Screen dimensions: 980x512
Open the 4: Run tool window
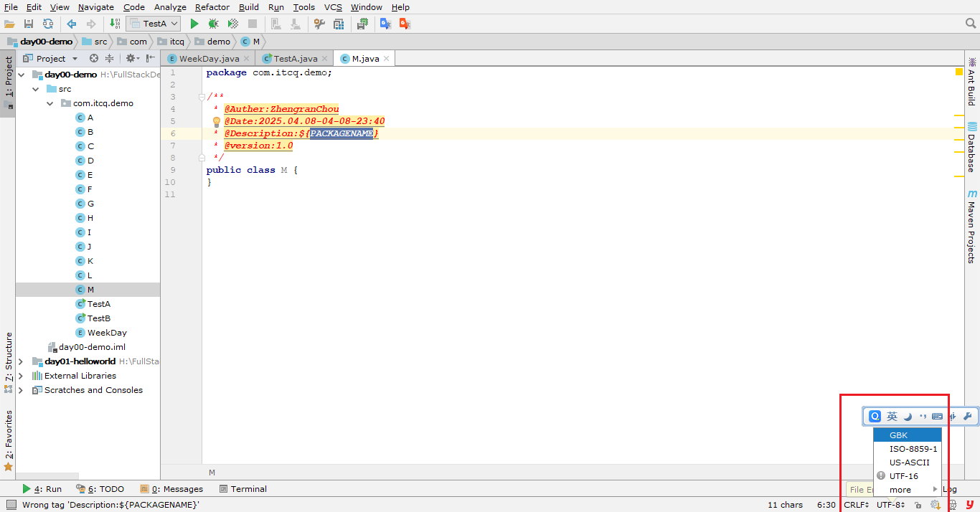[x=42, y=489]
